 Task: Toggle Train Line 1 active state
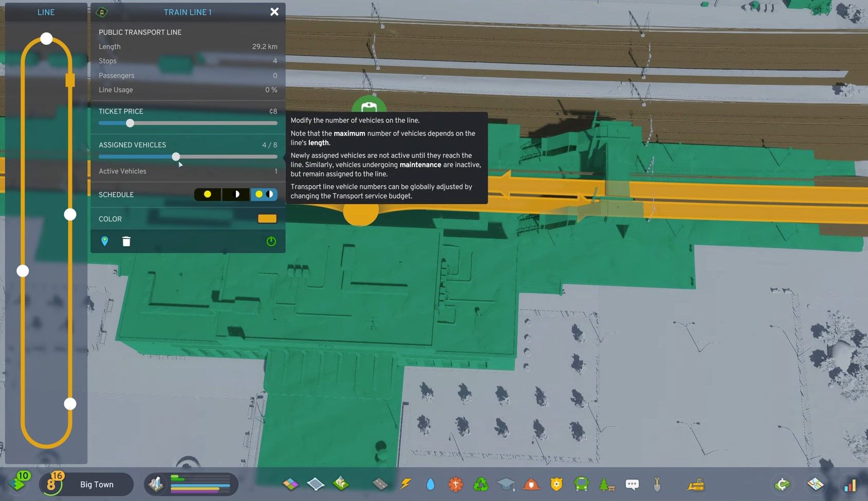pyautogui.click(x=271, y=241)
